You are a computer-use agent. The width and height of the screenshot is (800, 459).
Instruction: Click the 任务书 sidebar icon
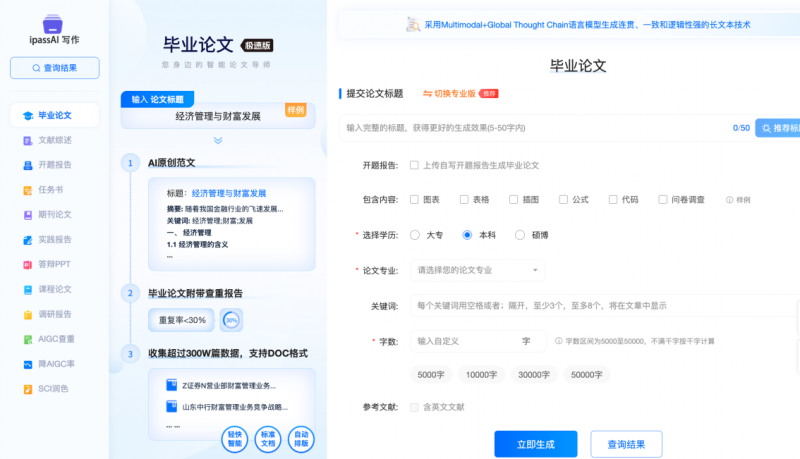[x=28, y=190]
